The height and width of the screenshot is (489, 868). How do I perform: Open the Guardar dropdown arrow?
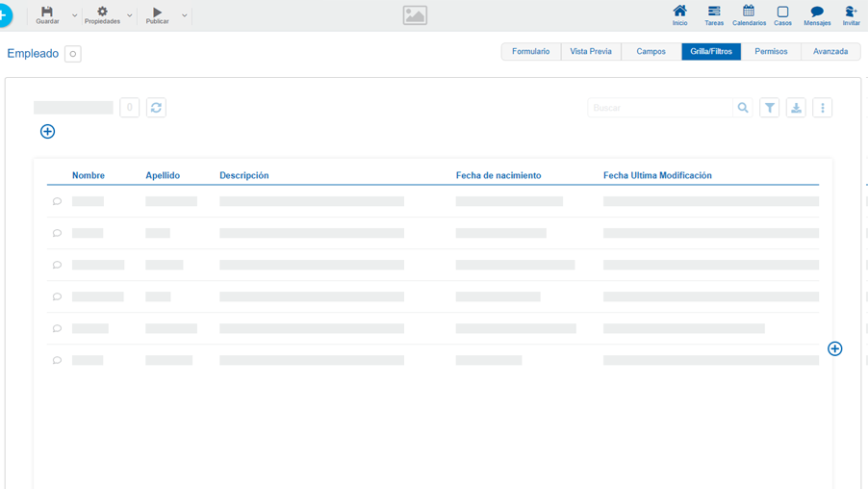click(x=74, y=15)
